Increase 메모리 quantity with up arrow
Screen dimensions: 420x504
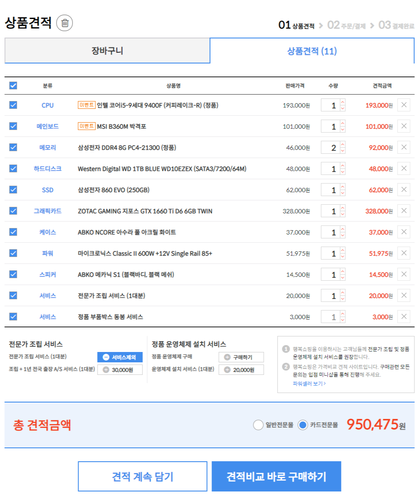(343, 145)
